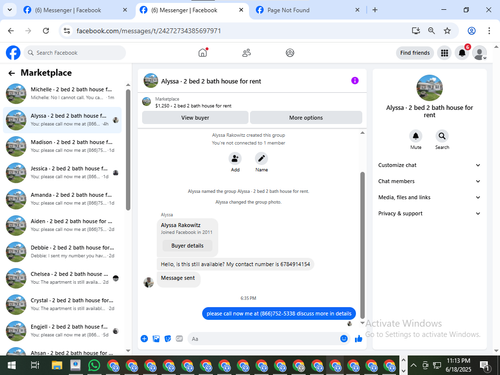This screenshot has width=500, height=375.
Task: Open WhatsApp from the taskbar
Action: (x=94, y=366)
